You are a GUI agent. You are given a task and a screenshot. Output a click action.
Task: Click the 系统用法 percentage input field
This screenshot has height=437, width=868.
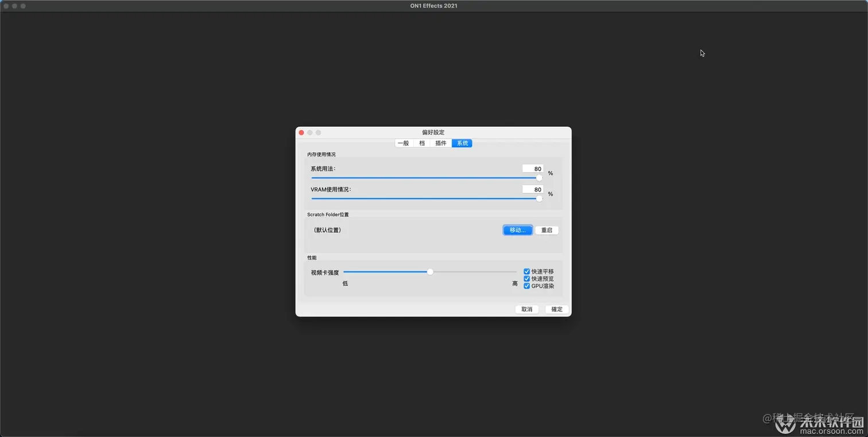point(533,169)
